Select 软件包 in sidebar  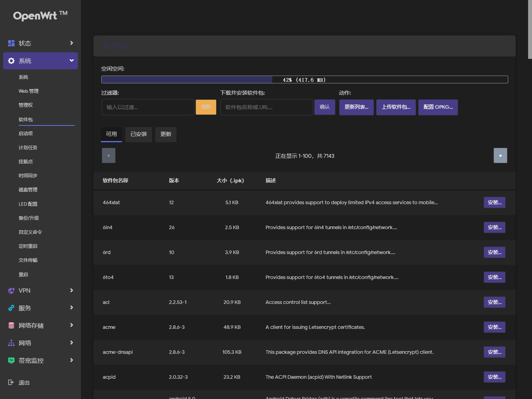point(26,120)
